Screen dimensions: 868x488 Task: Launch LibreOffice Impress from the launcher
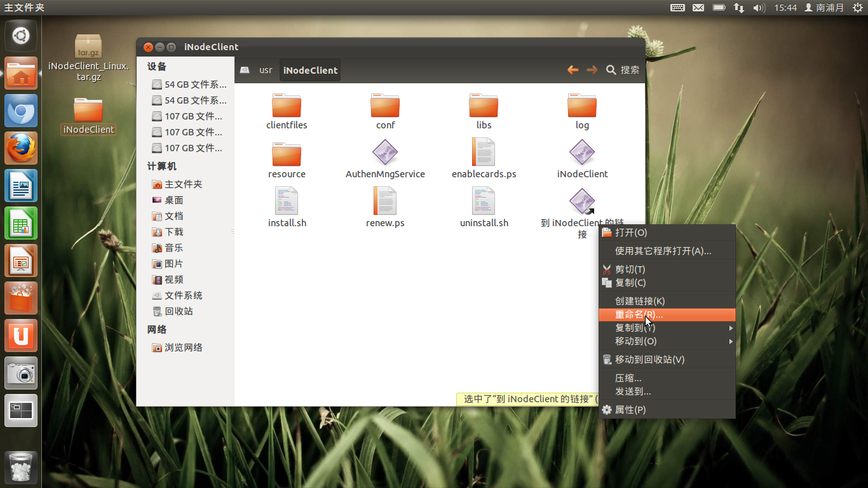click(21, 261)
